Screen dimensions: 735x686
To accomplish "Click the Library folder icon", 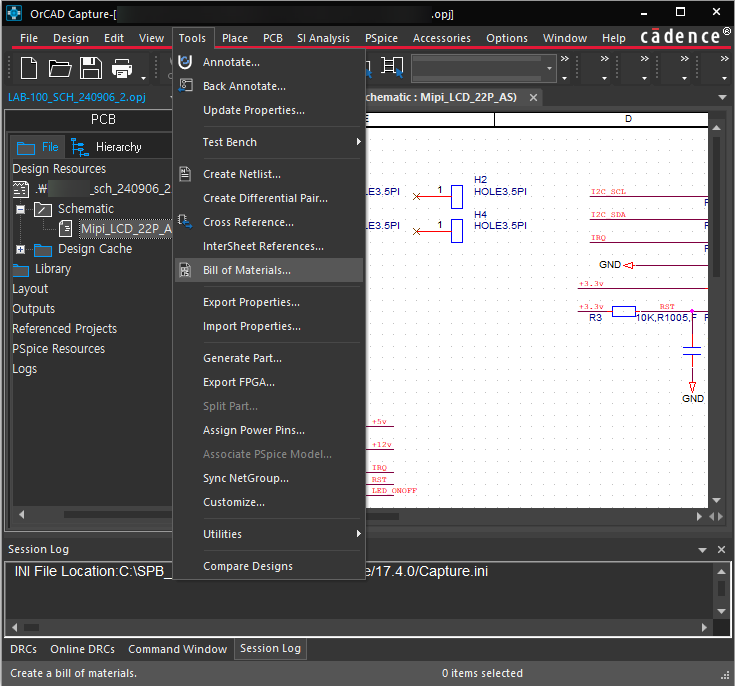I will click(21, 270).
